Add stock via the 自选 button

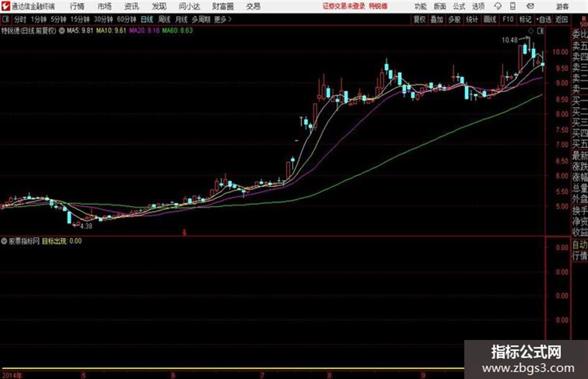click(x=544, y=19)
